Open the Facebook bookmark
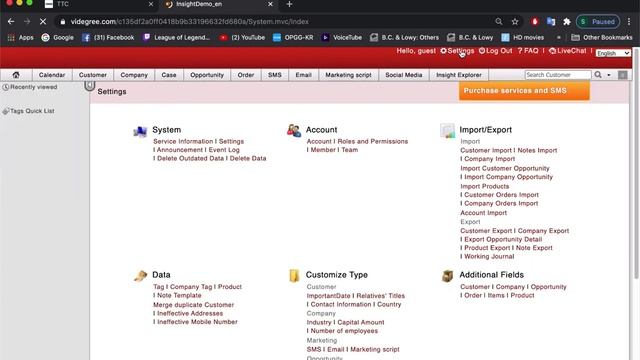 pyautogui.click(x=108, y=38)
